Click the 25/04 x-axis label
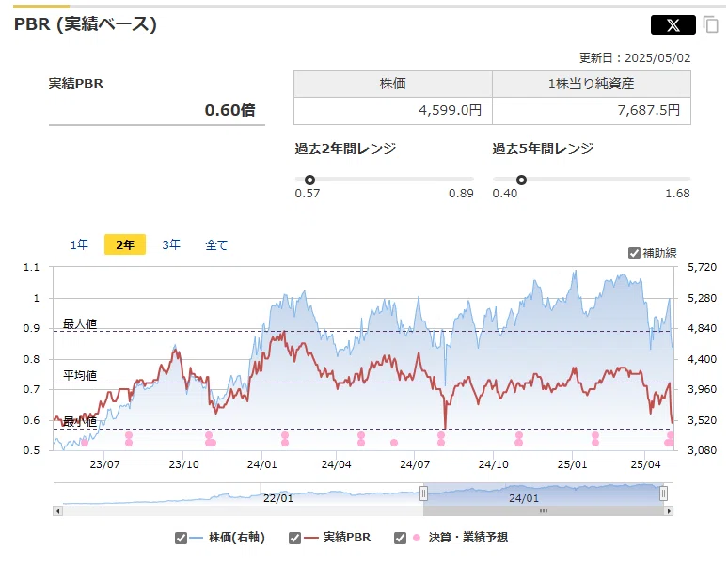 645,464
